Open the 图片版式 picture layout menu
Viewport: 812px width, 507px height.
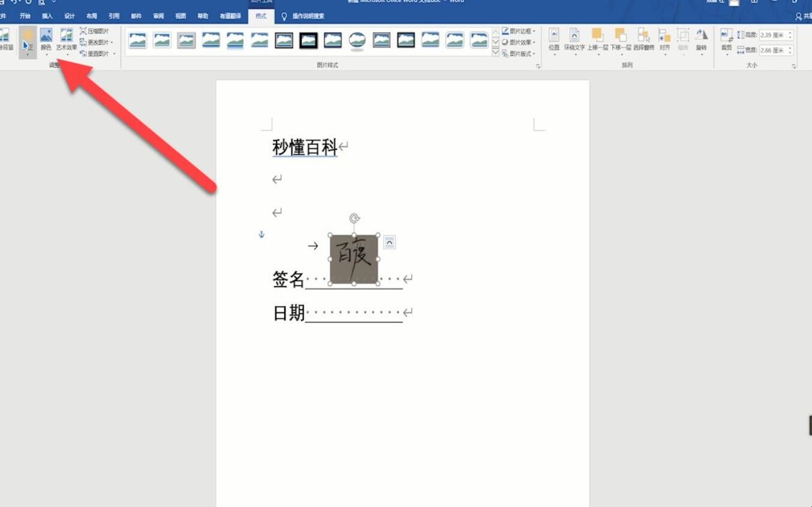519,54
